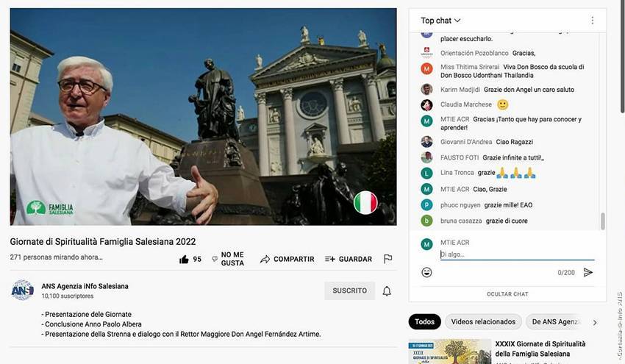Click 'Grazie don Angel un caro saluto' message

point(529,90)
